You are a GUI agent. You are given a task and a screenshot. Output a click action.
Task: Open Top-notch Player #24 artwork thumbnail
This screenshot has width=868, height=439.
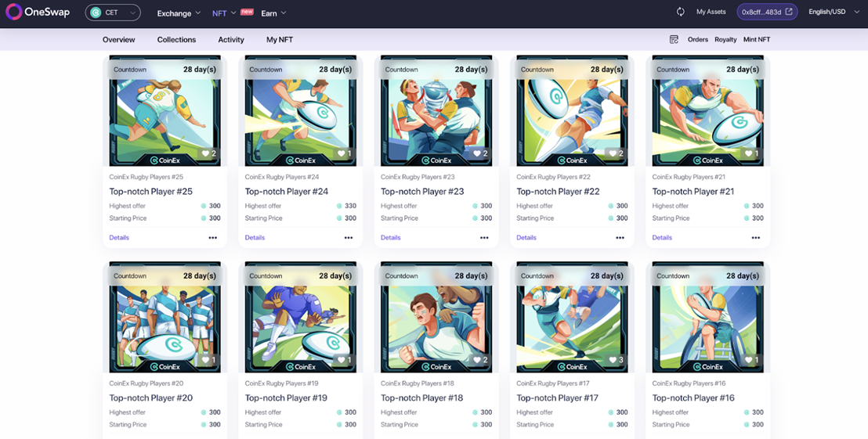(301, 110)
